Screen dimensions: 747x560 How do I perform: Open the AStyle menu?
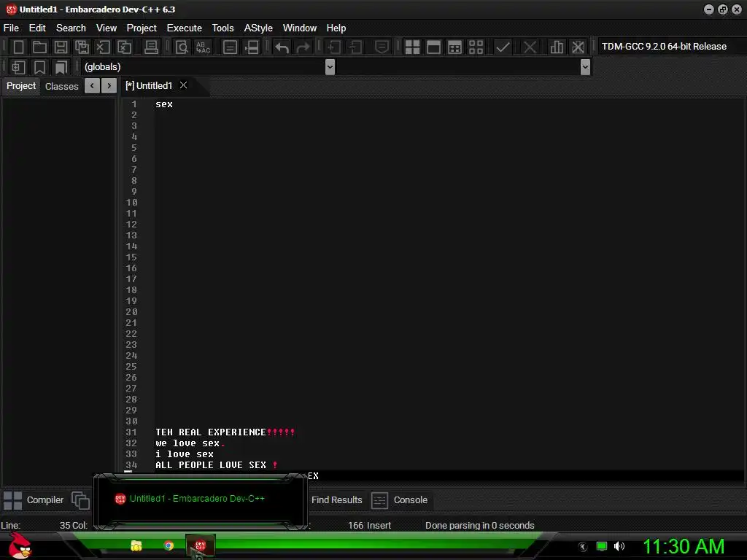click(258, 28)
